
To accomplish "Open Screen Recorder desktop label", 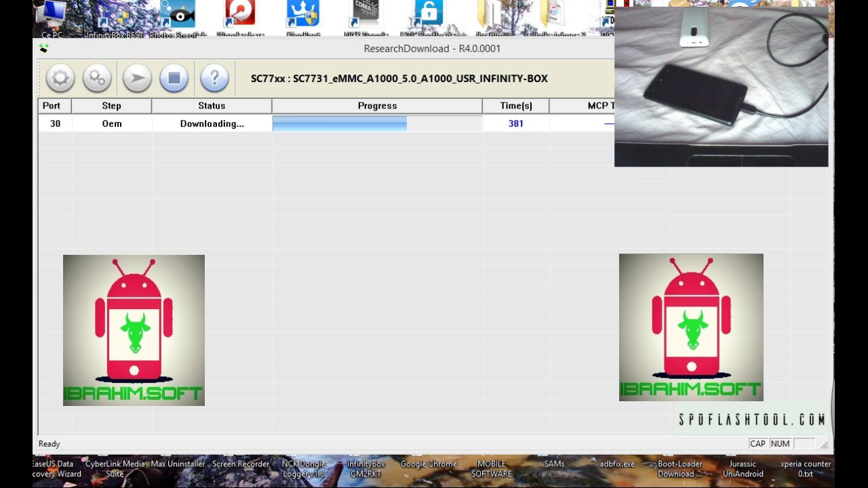I will click(x=241, y=464).
